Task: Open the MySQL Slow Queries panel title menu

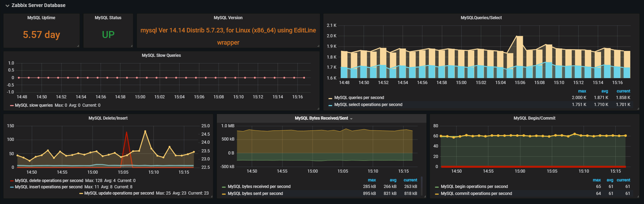Action: click(161, 55)
